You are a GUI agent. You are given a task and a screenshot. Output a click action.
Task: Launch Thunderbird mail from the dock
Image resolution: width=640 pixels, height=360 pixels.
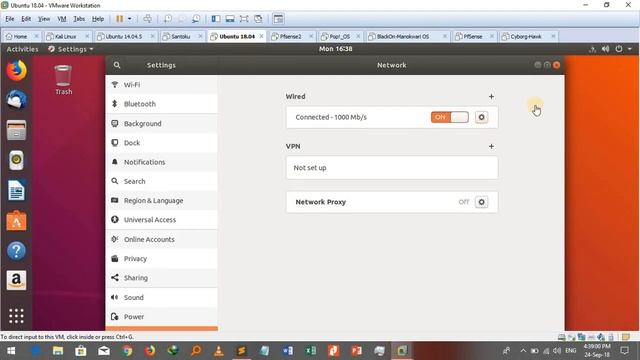(16, 100)
